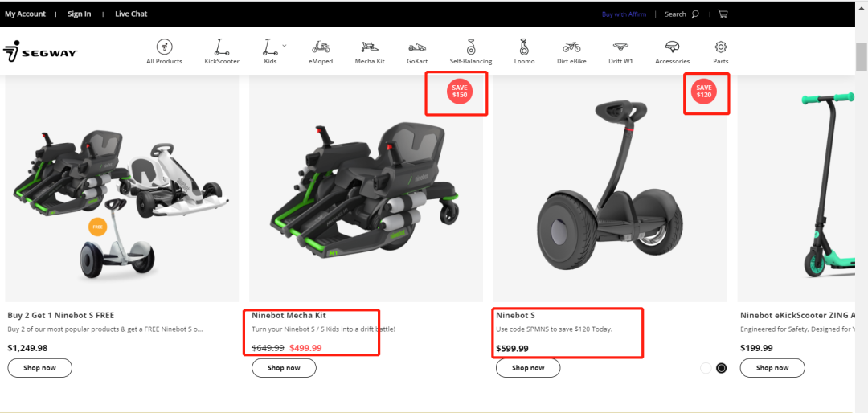This screenshot has height=413, width=868.
Task: Click the Sign In link
Action: (79, 14)
